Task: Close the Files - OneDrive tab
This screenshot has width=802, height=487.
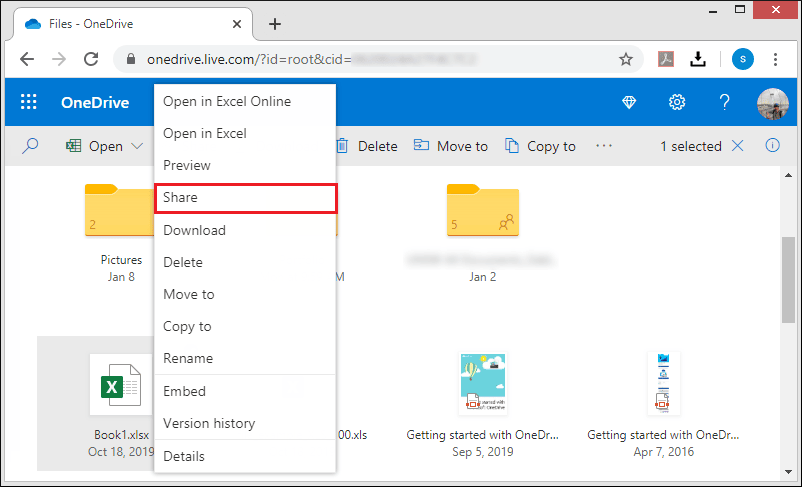Action: 237,24
